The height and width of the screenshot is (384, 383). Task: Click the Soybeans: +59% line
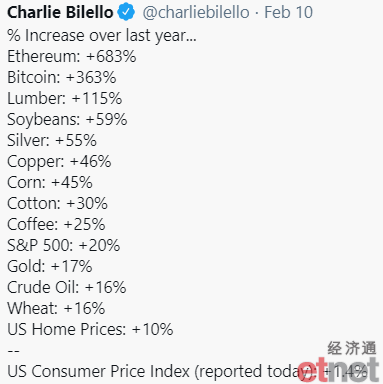tap(67, 119)
